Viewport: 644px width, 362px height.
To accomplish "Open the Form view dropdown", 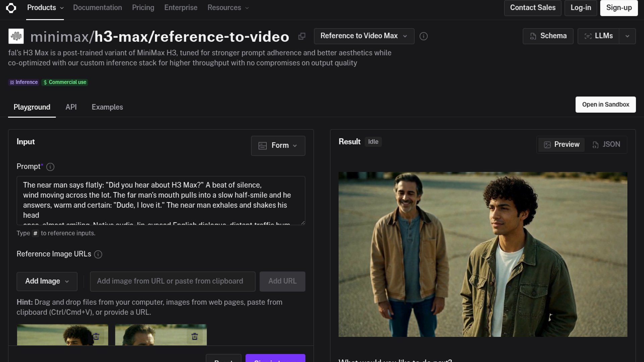I will 278,145.
